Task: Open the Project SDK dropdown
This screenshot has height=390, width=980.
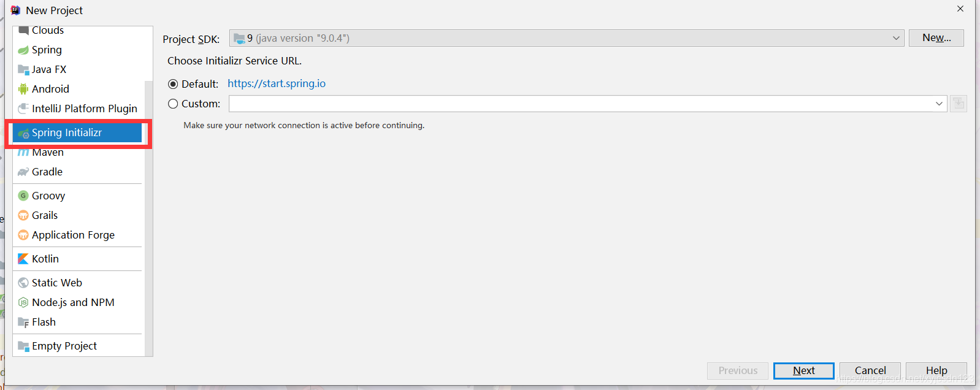Action: (x=567, y=38)
